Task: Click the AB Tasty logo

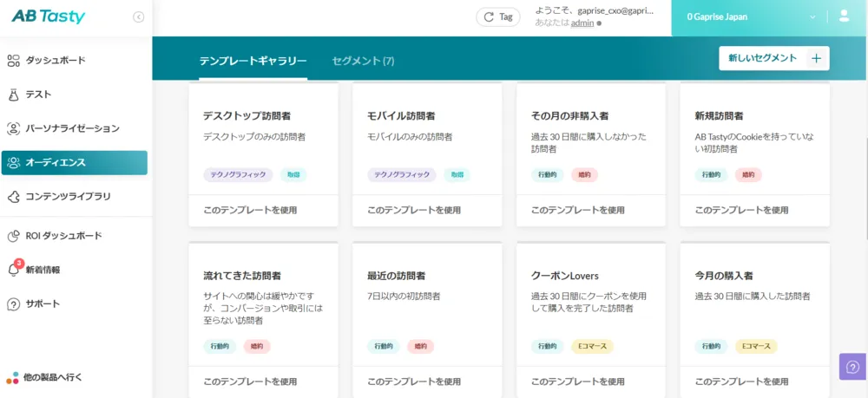Action: 49,16
